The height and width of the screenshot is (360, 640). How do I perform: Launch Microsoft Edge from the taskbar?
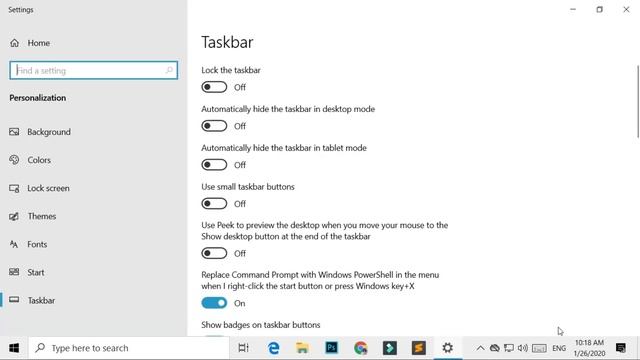tap(273, 348)
